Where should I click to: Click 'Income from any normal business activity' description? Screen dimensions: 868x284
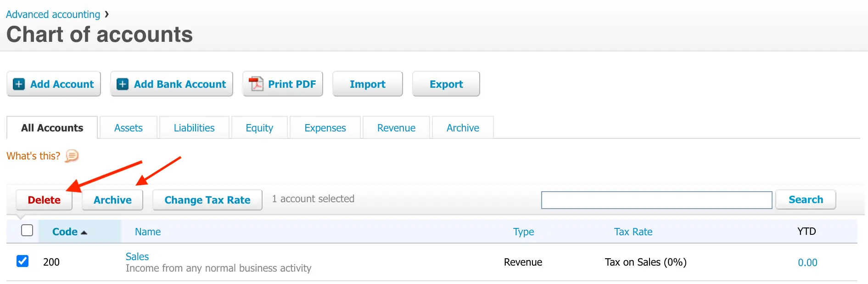pyautogui.click(x=218, y=268)
